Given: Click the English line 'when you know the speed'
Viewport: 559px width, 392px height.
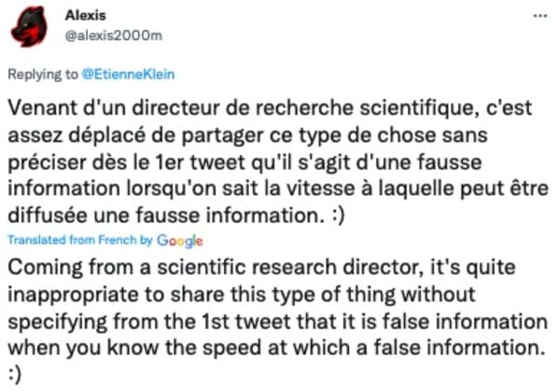Looking at the screenshot, I should click(x=276, y=347).
